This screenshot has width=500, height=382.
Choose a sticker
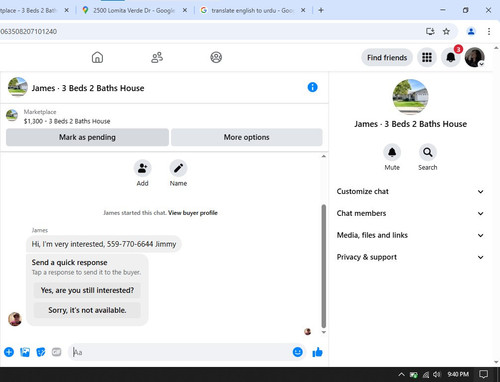(41, 352)
